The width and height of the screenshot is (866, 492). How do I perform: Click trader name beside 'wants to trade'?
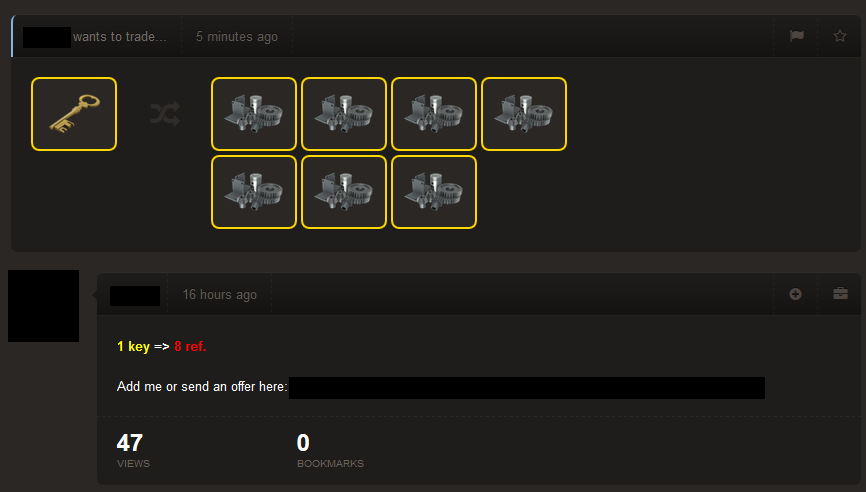[47, 37]
